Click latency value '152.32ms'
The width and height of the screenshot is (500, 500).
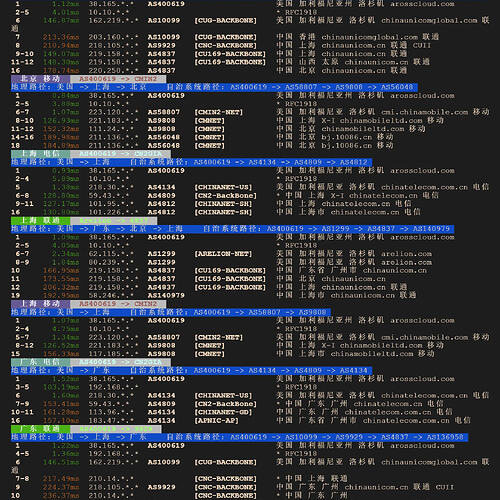pos(61,129)
